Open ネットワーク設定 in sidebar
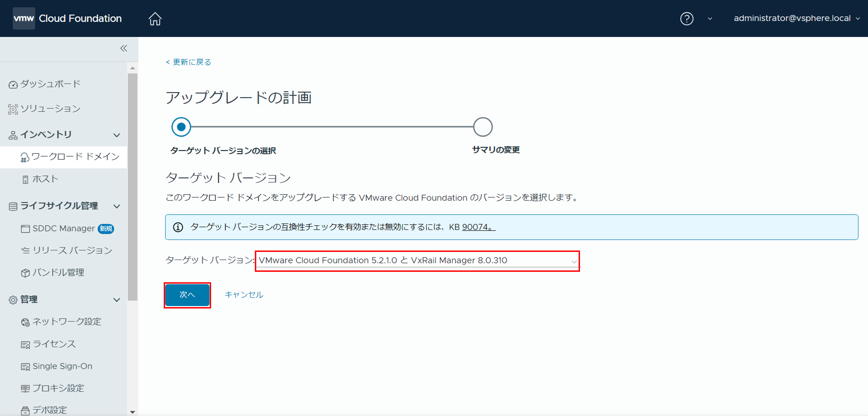Screen dimensions: 868x416 (67, 321)
